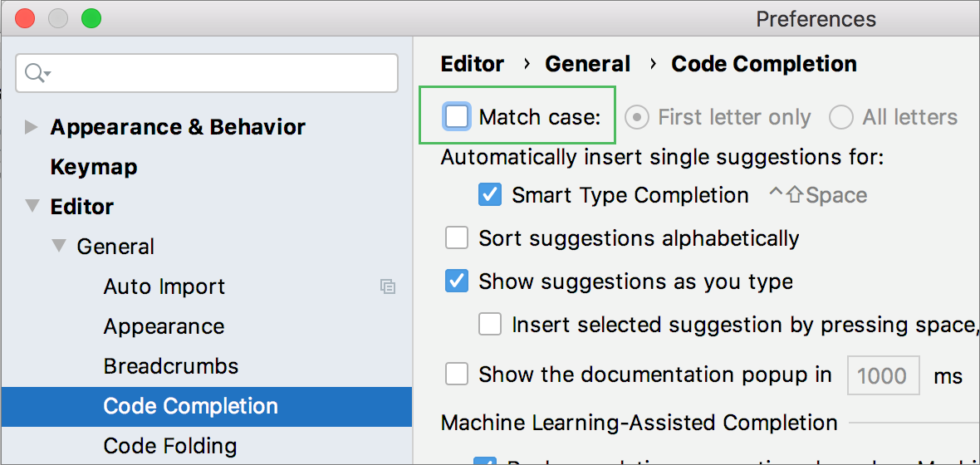Enable the Match case checkbox
This screenshot has width=980, height=465.
pyautogui.click(x=457, y=117)
